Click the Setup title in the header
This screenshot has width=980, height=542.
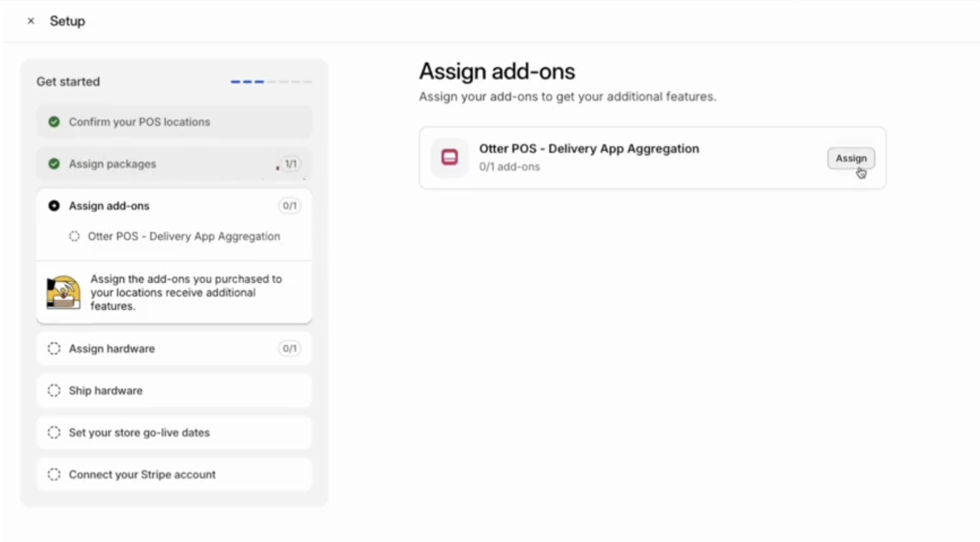click(x=67, y=21)
